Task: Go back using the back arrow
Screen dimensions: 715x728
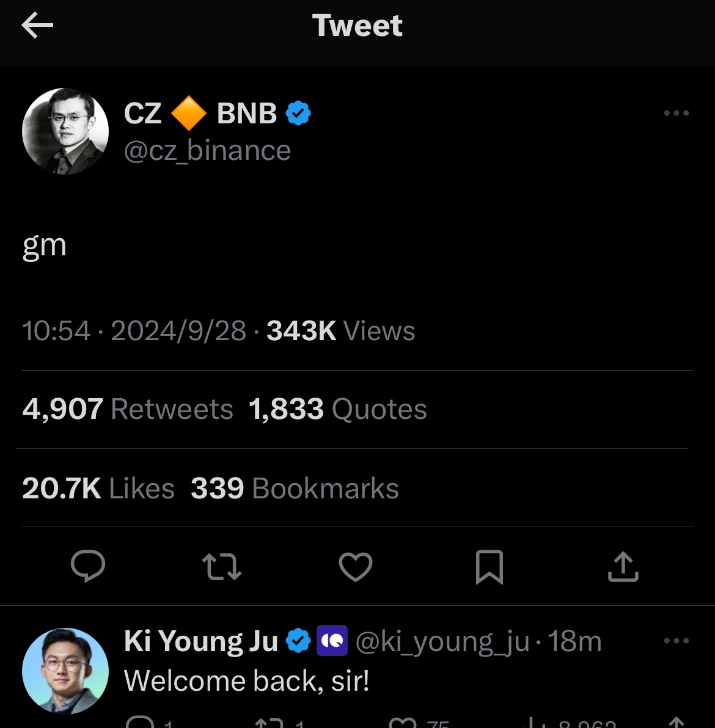Action: [37, 26]
